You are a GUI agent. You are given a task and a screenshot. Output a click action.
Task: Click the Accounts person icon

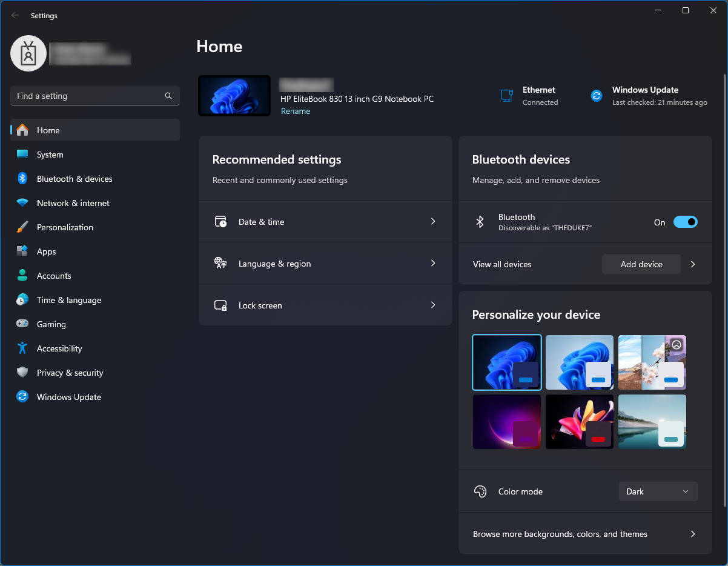point(22,276)
